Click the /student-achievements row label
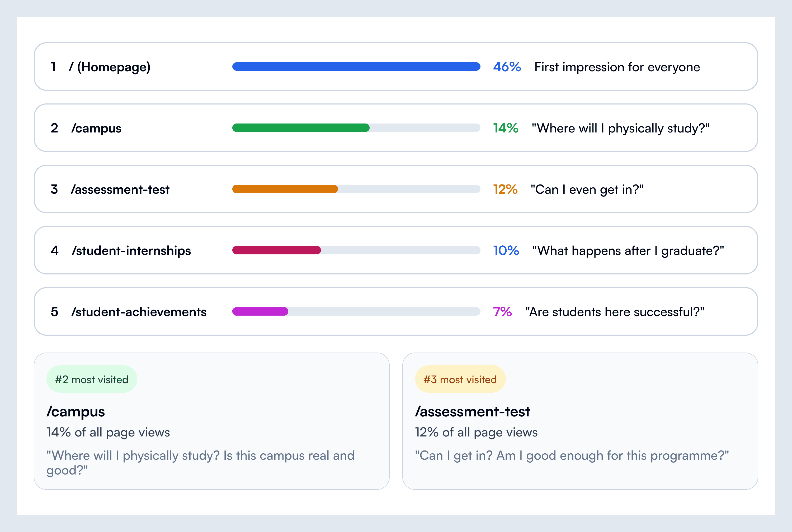 [x=138, y=312]
